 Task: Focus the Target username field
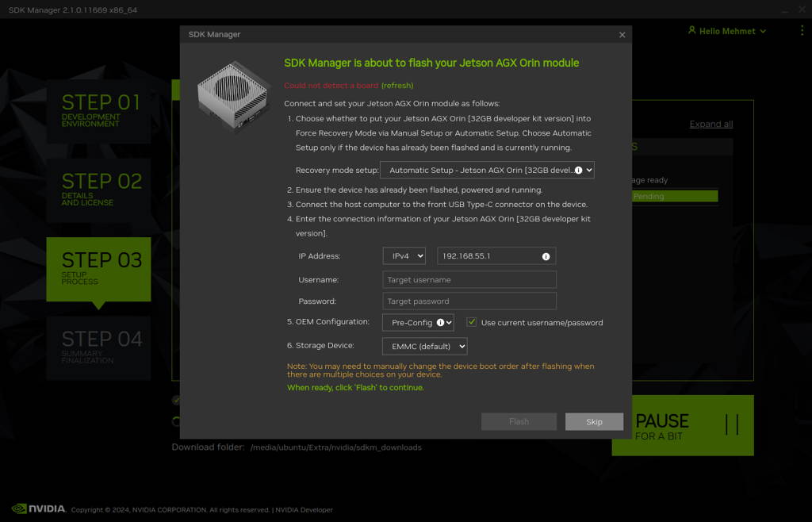click(469, 279)
